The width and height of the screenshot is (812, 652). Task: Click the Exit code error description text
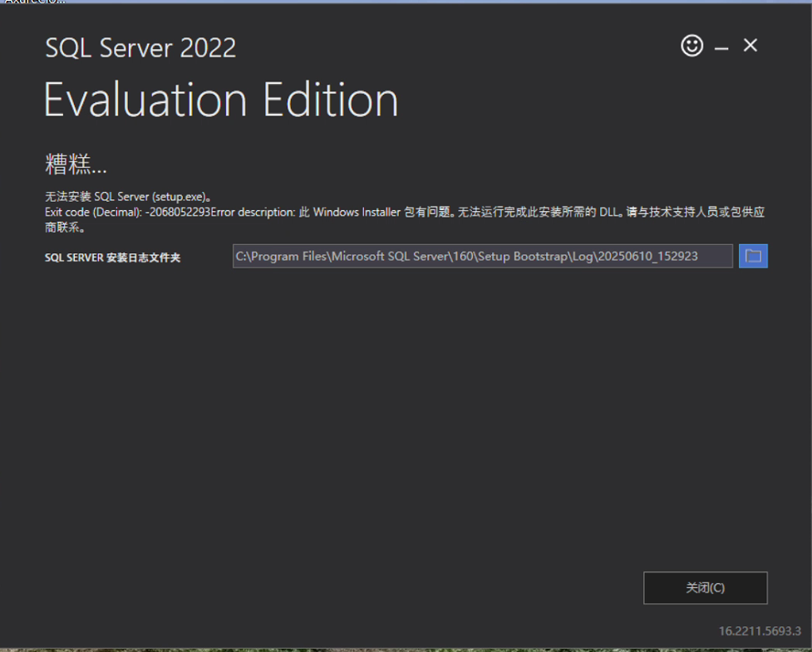pyautogui.click(x=405, y=219)
